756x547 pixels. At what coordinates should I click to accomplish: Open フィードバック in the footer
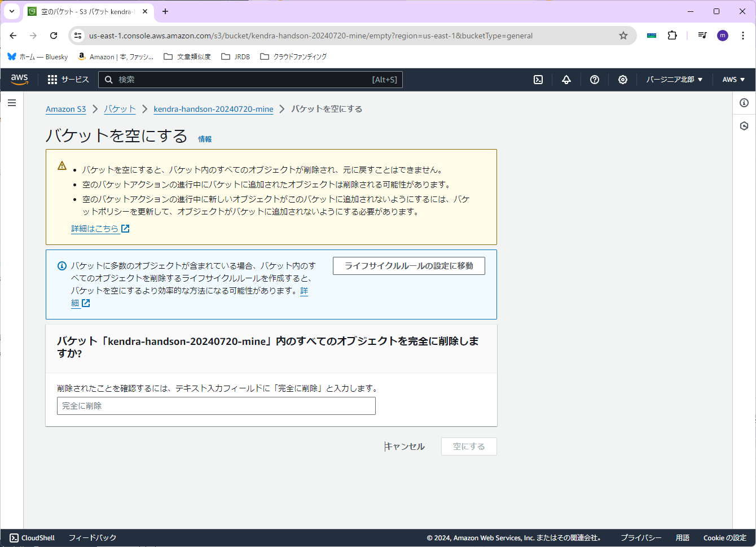(93, 538)
